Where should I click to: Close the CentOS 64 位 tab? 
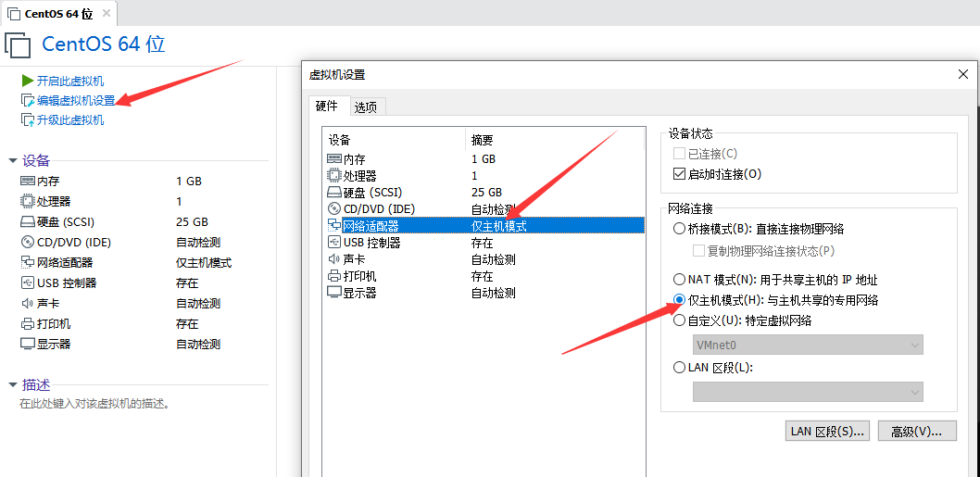[106, 14]
